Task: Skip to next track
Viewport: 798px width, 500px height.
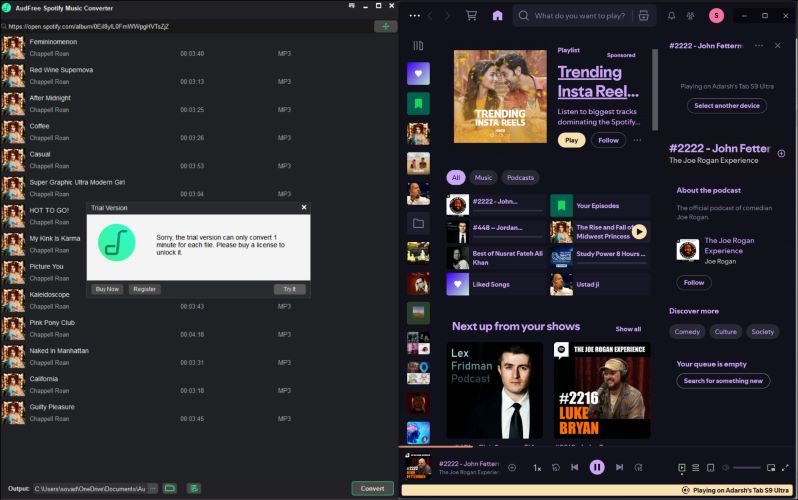Action: point(619,467)
